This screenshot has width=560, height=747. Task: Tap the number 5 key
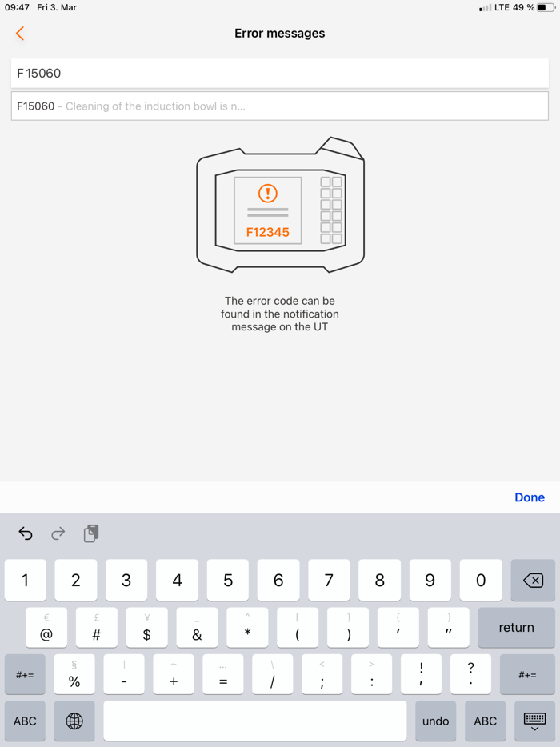(228, 580)
